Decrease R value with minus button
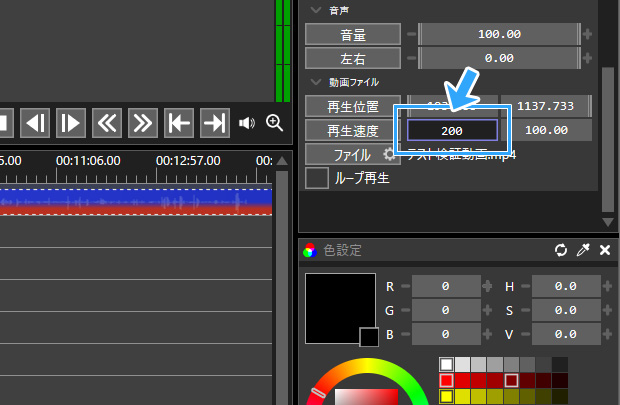 (406, 286)
